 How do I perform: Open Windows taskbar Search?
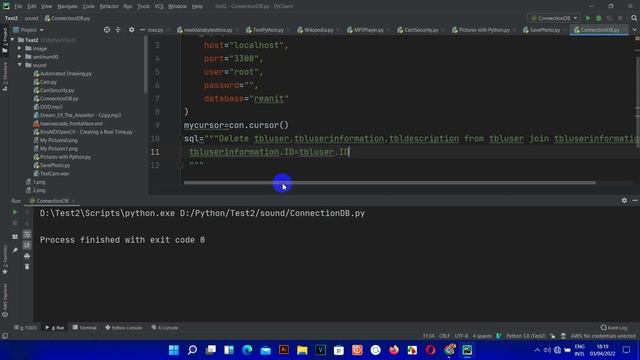(192, 350)
